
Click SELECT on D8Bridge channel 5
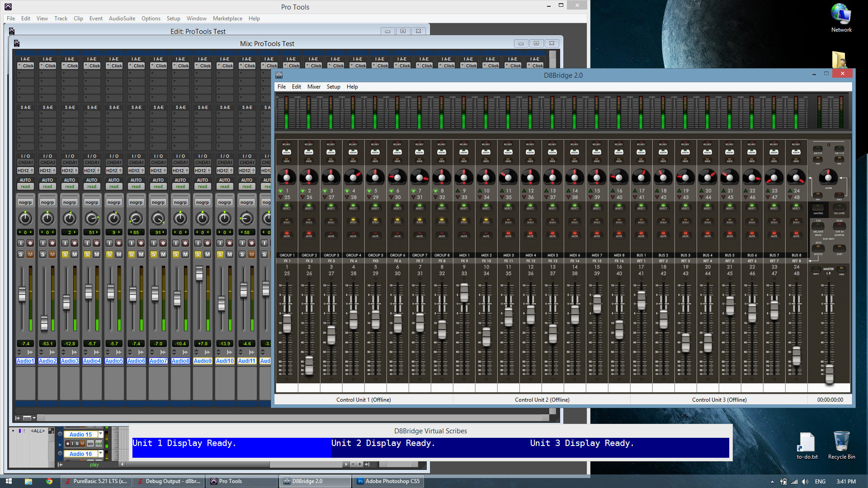coord(375,207)
